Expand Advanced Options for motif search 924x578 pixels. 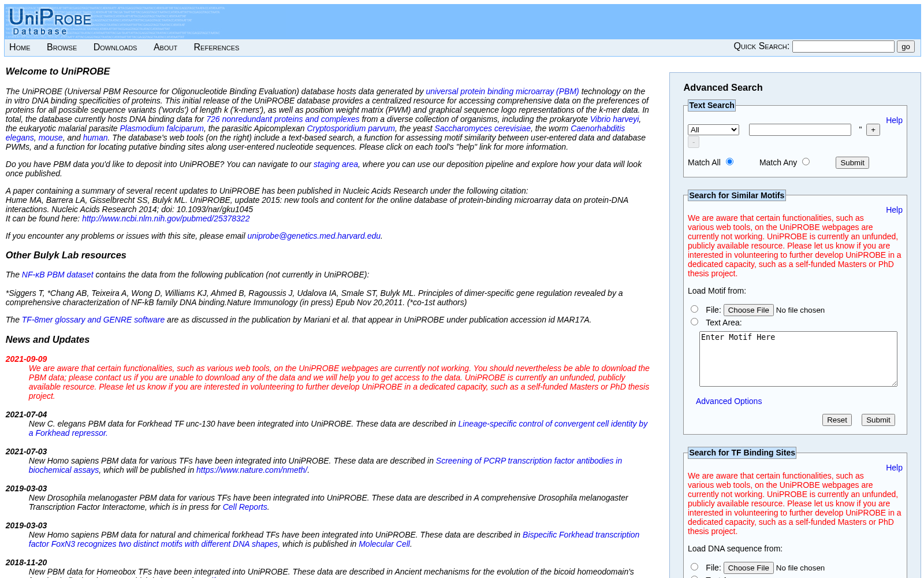coord(728,401)
